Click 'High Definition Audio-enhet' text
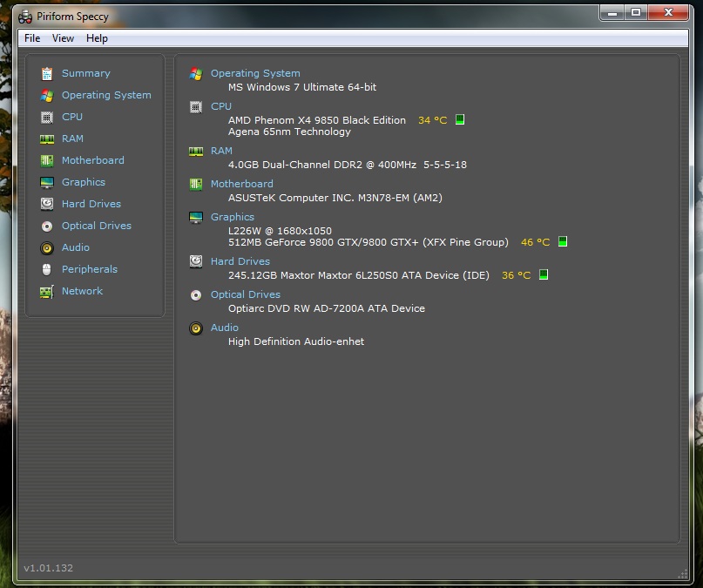Viewport: 703px width, 588px height. click(x=296, y=341)
